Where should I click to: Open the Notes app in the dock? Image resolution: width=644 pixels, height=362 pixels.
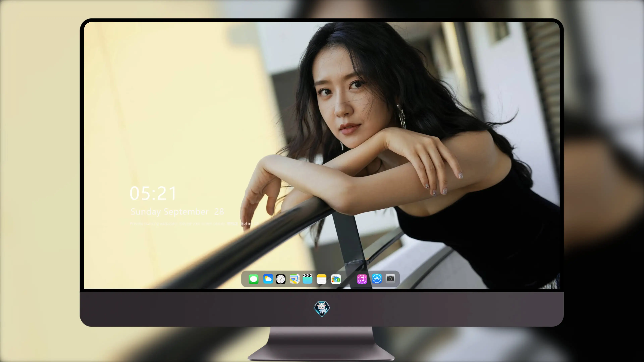pyautogui.click(x=321, y=279)
